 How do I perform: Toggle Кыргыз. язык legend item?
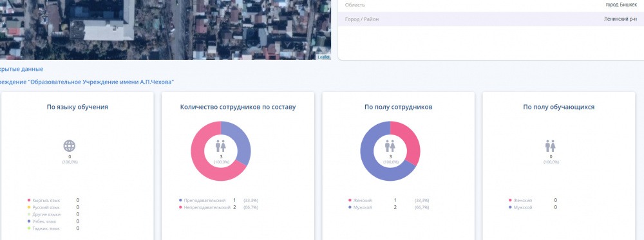(x=44, y=200)
